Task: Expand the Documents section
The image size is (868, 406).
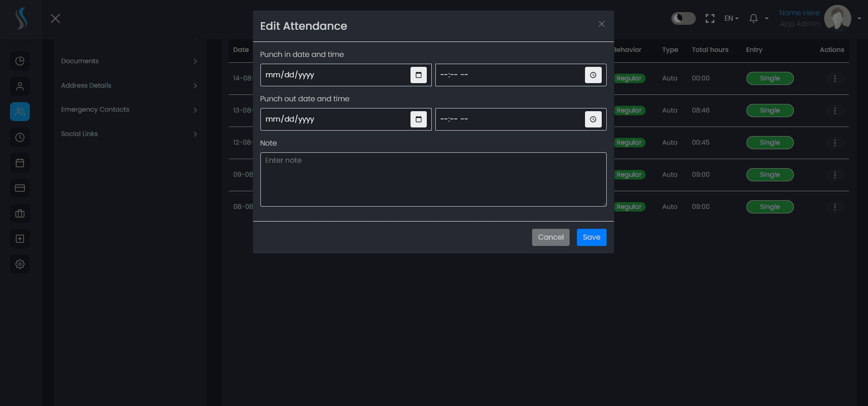Action: 129,61
